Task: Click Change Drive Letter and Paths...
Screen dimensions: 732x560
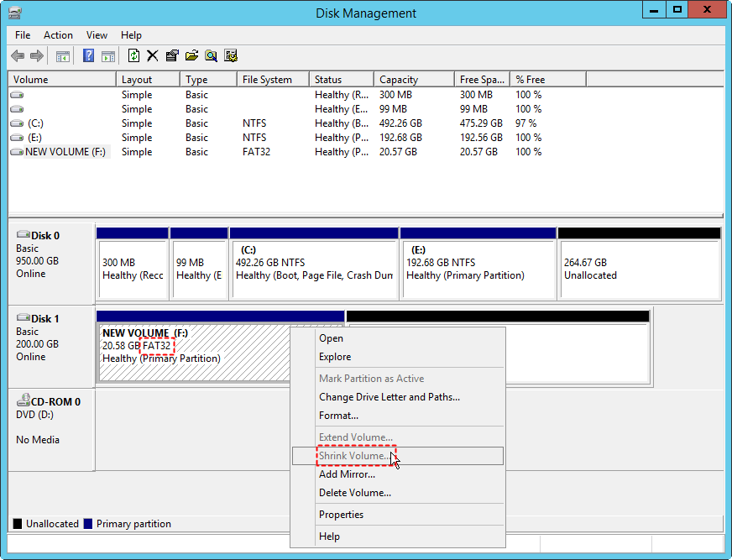Action: (389, 397)
